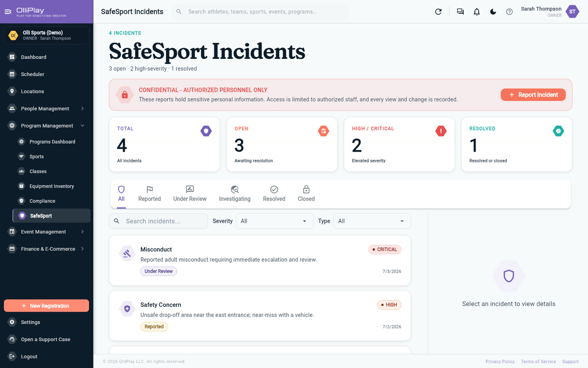The image size is (588, 368).
Task: Open the Severity filter dropdown
Action: click(x=274, y=221)
